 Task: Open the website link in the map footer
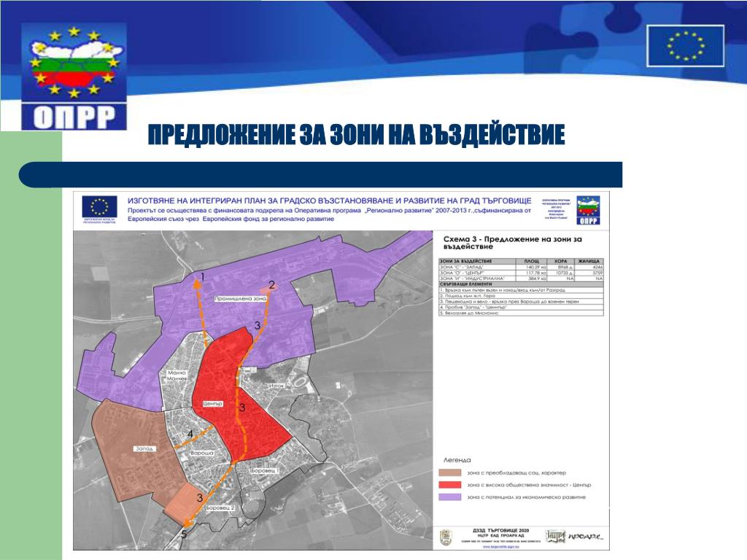pyautogui.click(x=502, y=547)
